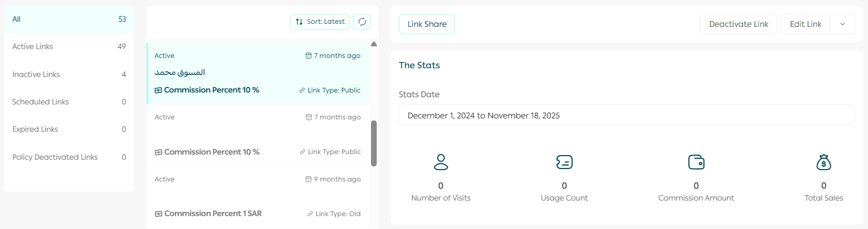Screen dimensions: 868x229
Task: Expand the Edit Link chevron menu
Action: tap(842, 24)
